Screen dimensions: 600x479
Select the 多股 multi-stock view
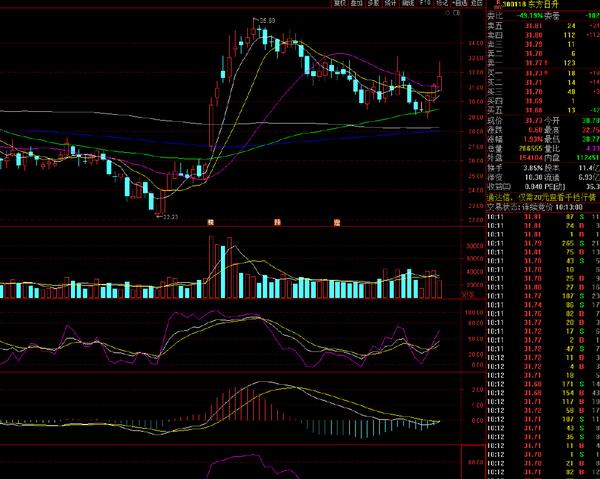click(x=373, y=3)
